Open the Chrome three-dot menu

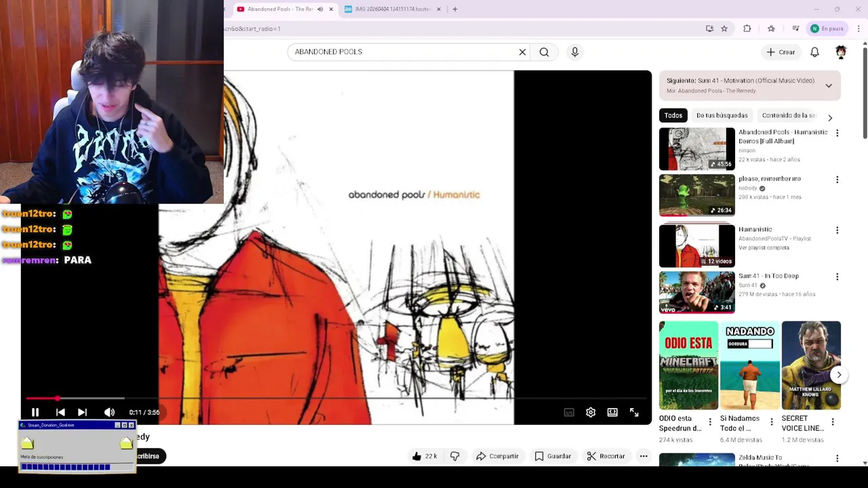(x=859, y=28)
